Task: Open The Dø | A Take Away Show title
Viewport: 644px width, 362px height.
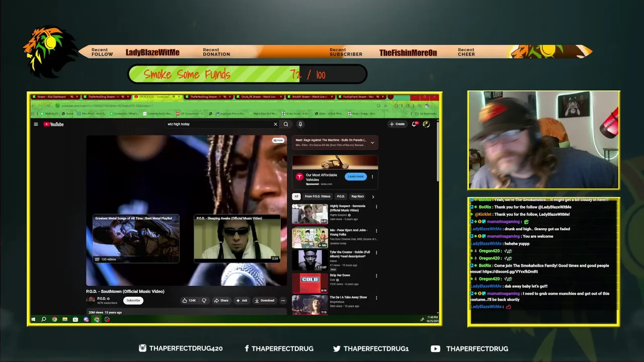Action: [x=348, y=297]
